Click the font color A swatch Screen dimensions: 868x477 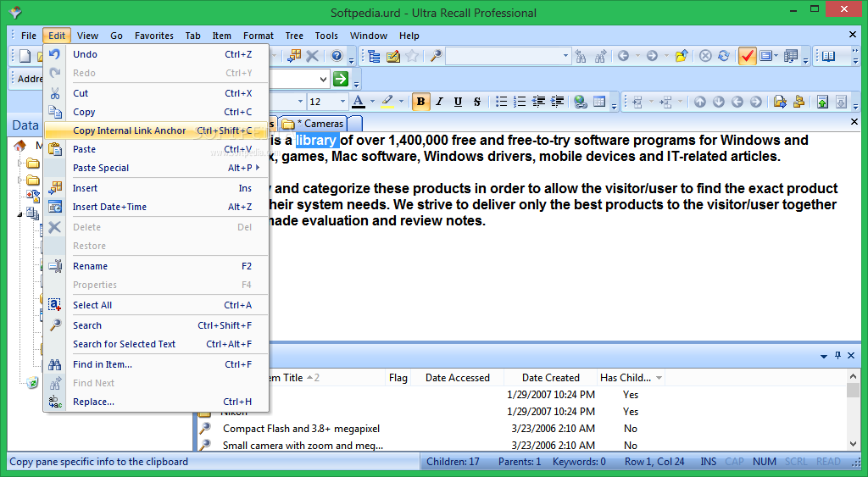(x=359, y=102)
